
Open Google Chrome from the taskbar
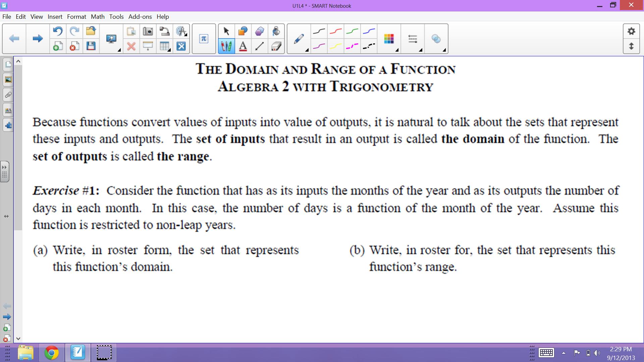51,352
